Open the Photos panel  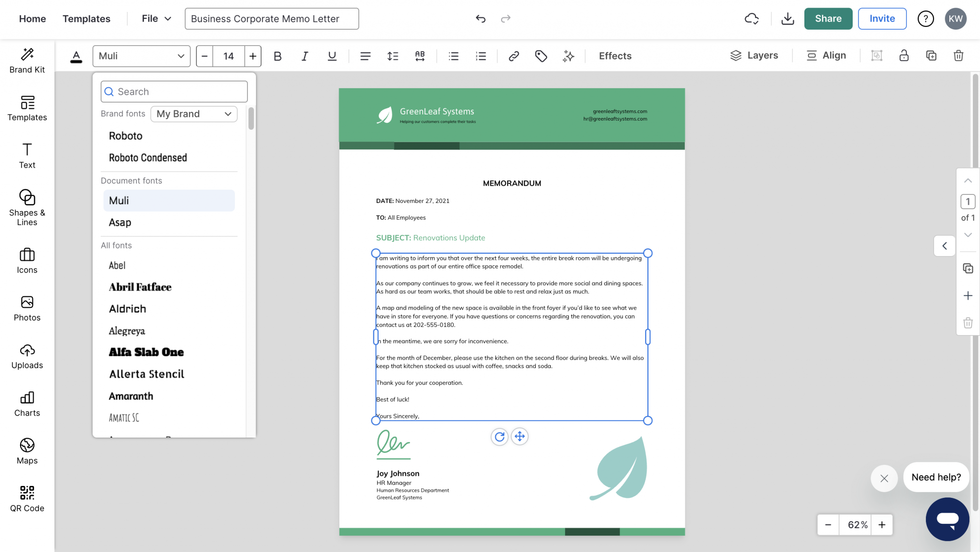27,308
